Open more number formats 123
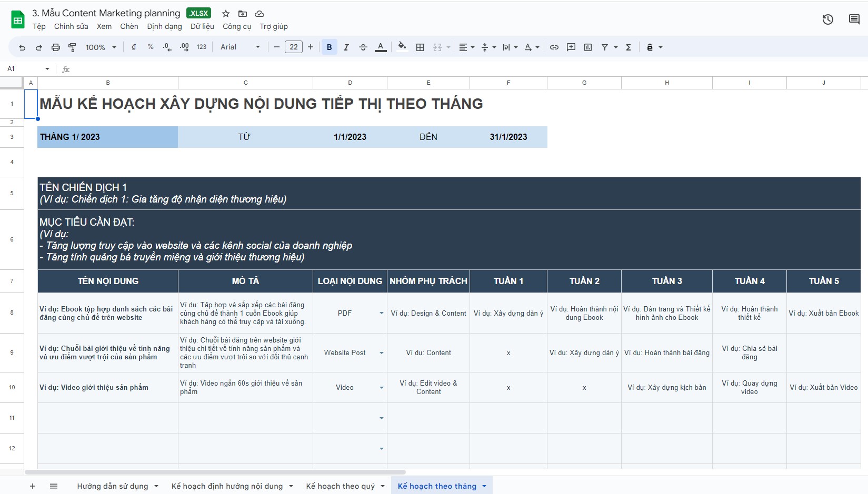Viewport: 868px width, 494px height. pyautogui.click(x=202, y=47)
